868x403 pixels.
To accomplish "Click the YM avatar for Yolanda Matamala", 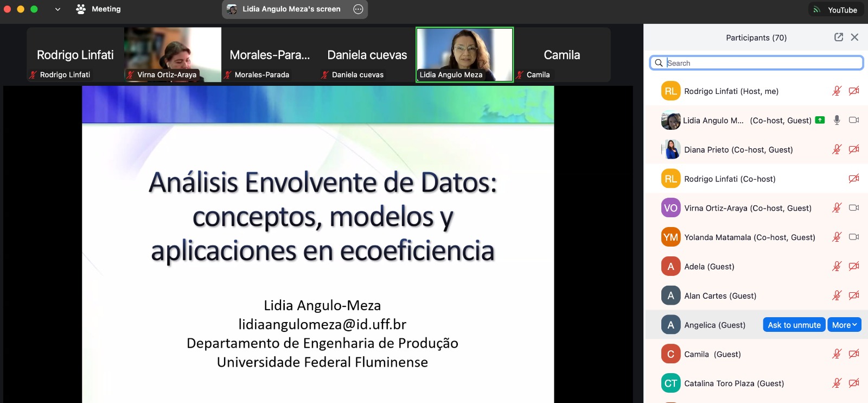I will click(671, 237).
